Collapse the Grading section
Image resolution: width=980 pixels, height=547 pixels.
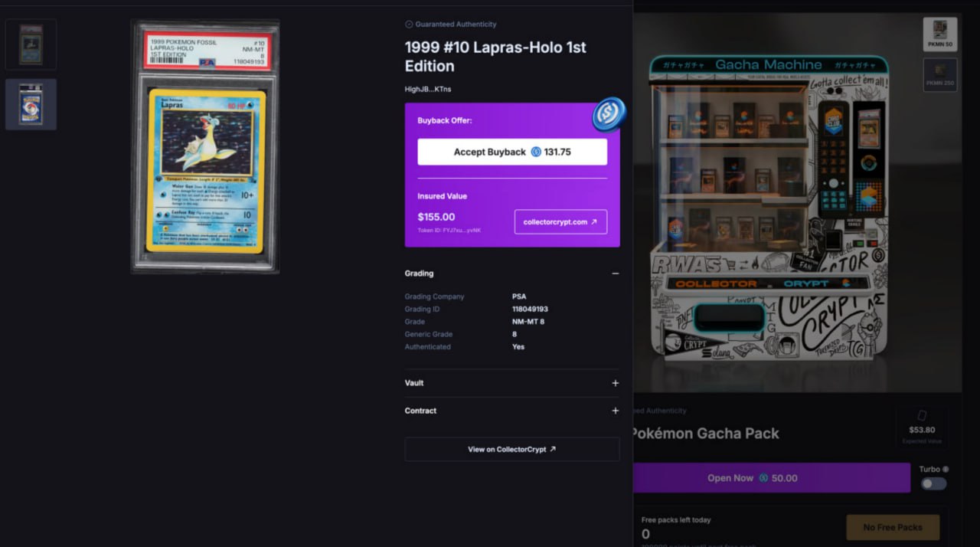616,273
